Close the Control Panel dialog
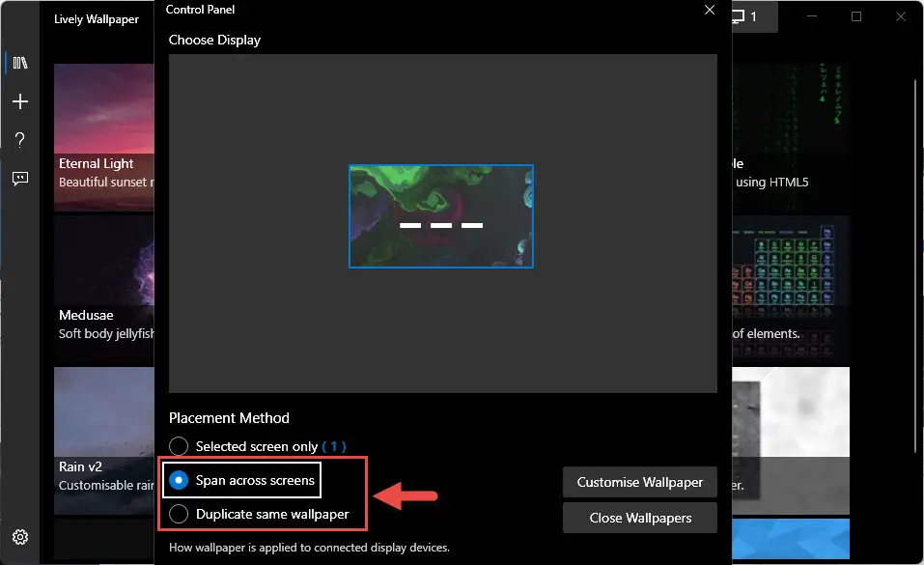The image size is (924, 565). pyautogui.click(x=710, y=10)
